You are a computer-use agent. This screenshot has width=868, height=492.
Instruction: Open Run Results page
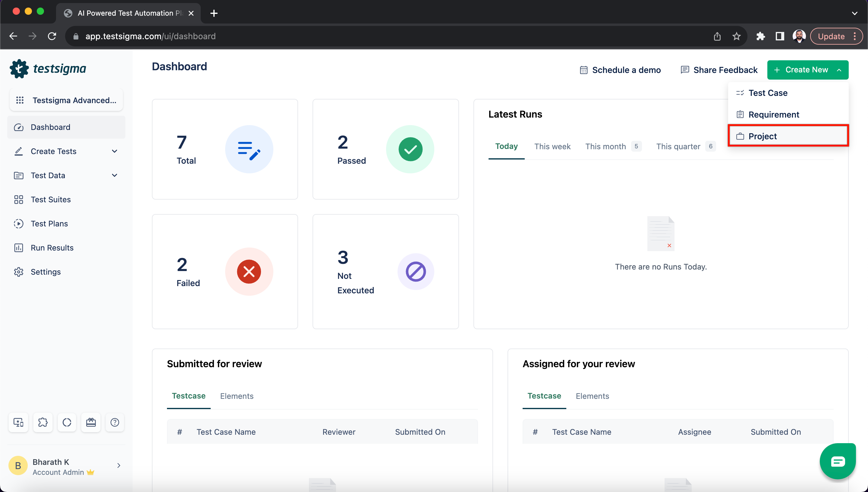pyautogui.click(x=66, y=248)
